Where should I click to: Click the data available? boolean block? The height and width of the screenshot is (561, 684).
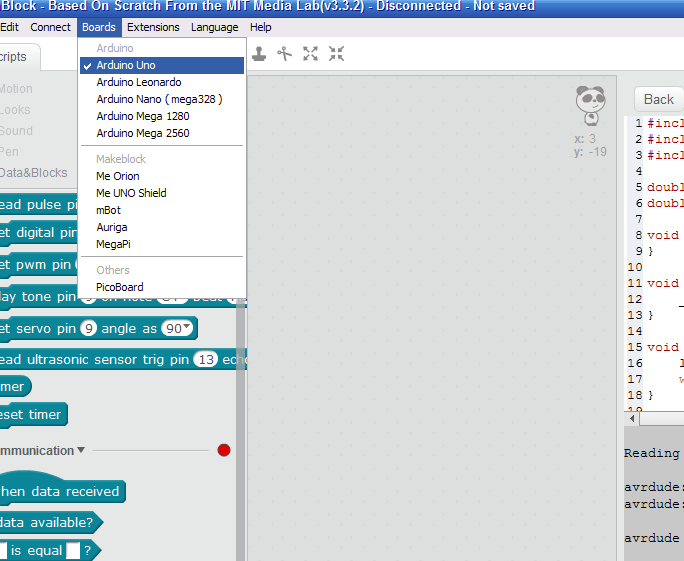(51, 523)
